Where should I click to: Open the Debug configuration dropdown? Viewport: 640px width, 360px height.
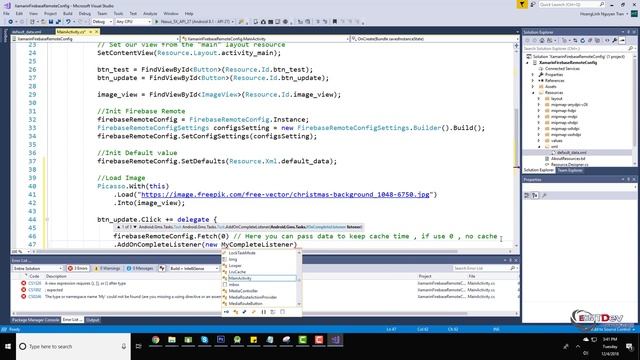coord(102,22)
